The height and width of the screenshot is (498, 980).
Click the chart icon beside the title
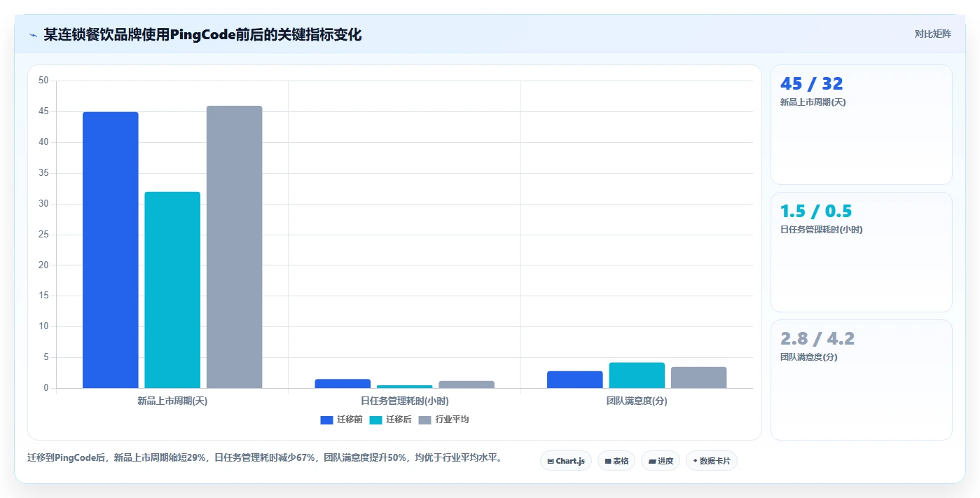click(34, 35)
